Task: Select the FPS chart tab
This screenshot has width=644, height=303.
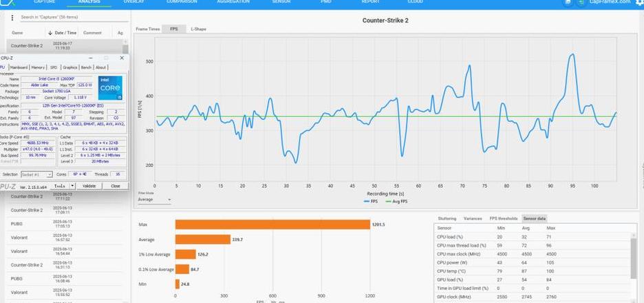Action: (x=174, y=29)
